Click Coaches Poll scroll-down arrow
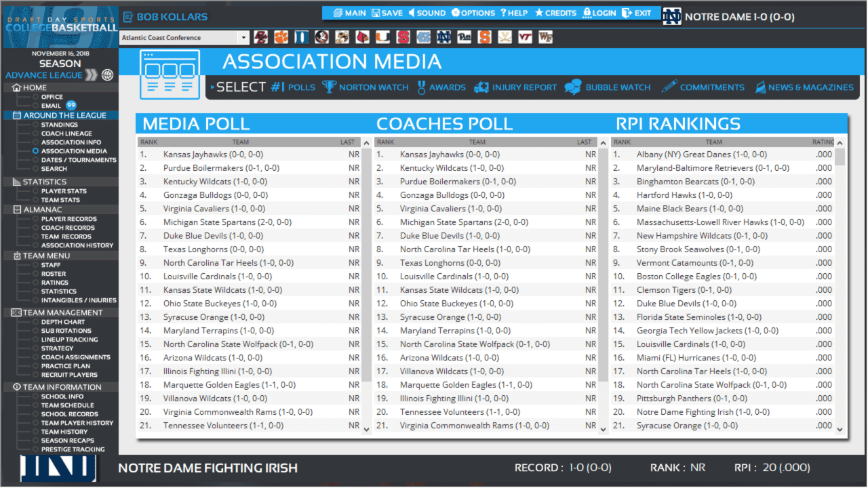868x488 pixels. pyautogui.click(x=603, y=428)
